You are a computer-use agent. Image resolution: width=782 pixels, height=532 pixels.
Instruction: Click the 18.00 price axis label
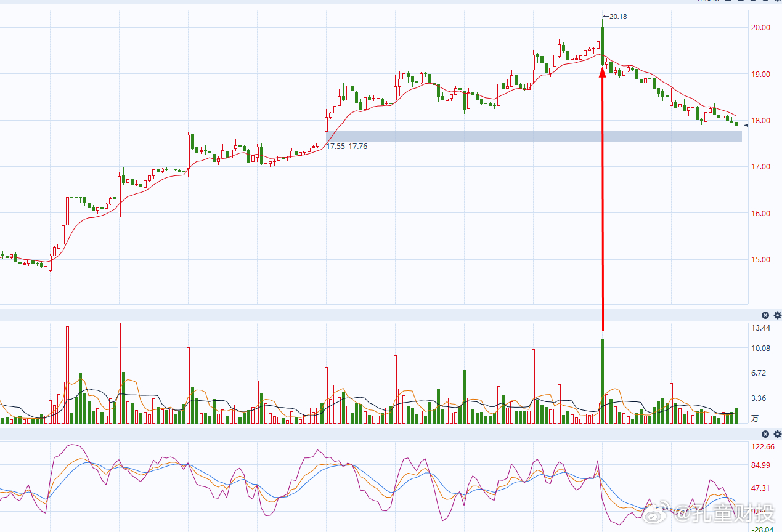(x=760, y=121)
